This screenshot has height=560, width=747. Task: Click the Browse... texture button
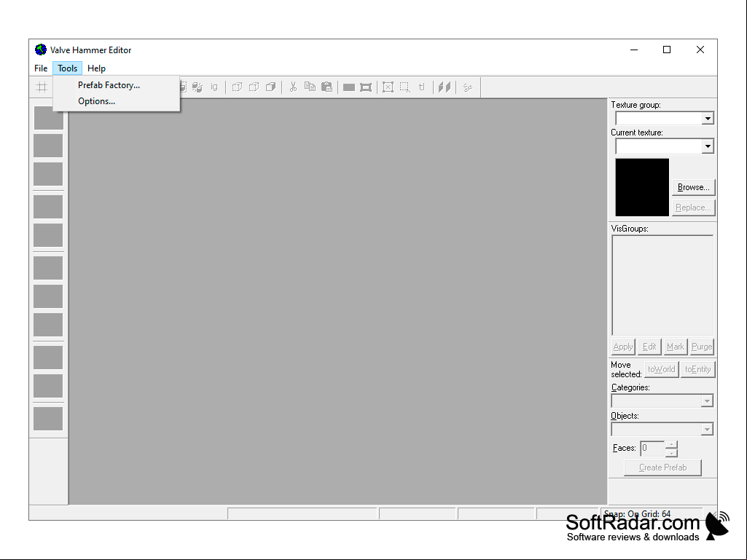(693, 187)
